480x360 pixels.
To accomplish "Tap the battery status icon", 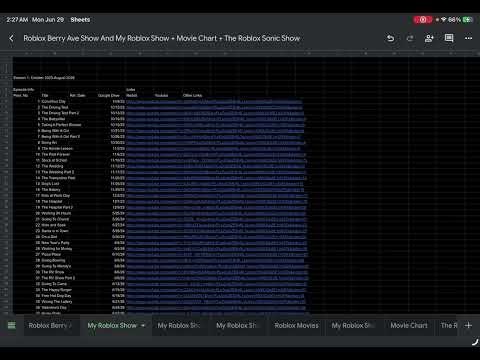I will 468,20.
